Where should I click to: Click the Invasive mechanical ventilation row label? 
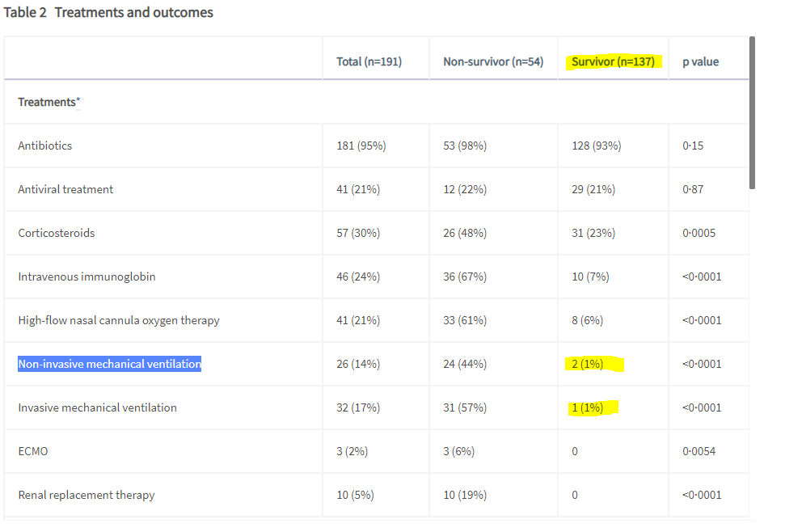pos(98,407)
